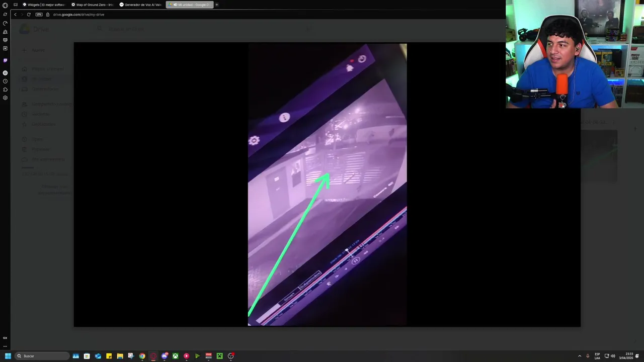
Task: Click the video preview of the camera footage
Action: click(327, 185)
